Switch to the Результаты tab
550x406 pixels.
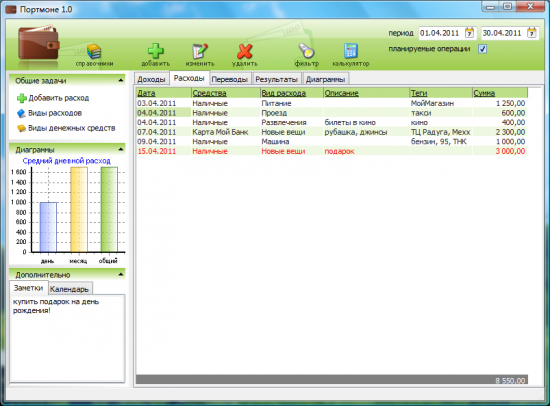click(276, 79)
